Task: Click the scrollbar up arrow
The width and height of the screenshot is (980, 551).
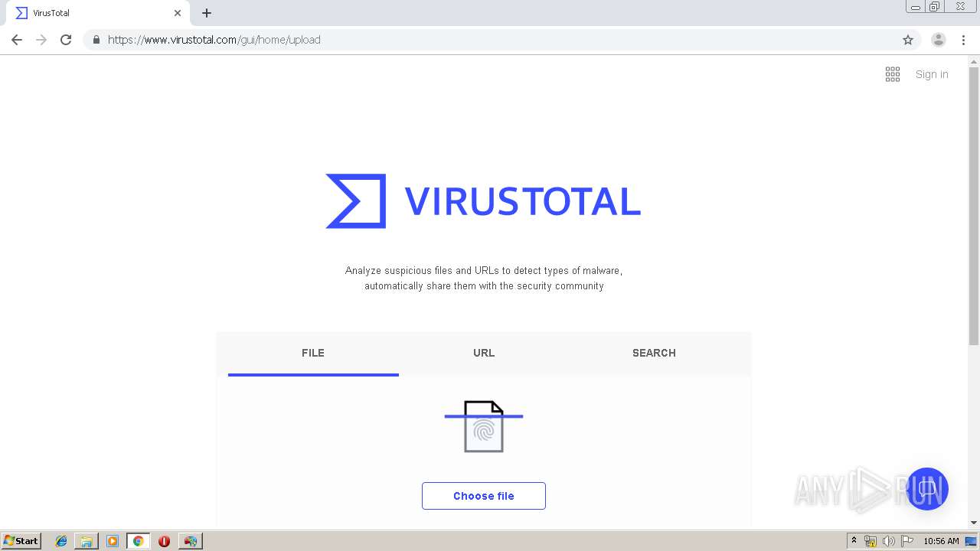Action: [x=974, y=61]
